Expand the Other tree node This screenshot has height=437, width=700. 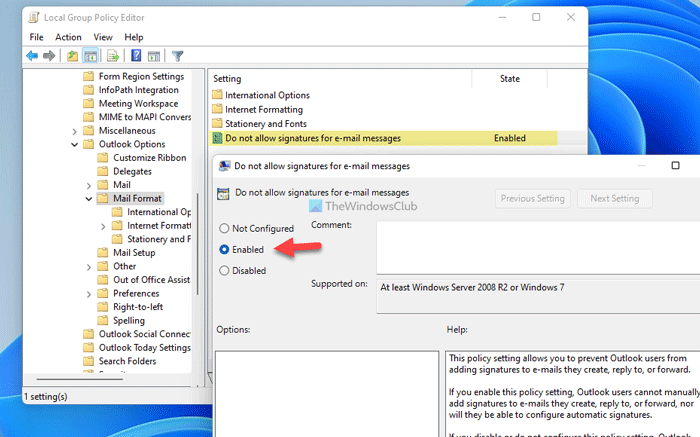point(88,267)
